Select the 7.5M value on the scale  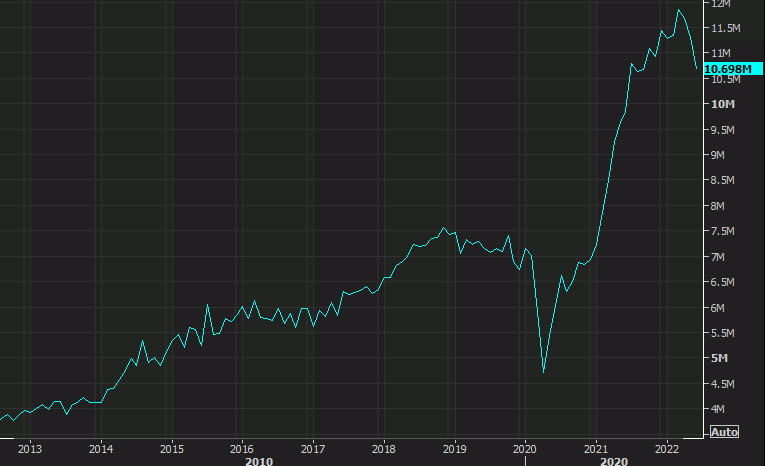point(723,231)
